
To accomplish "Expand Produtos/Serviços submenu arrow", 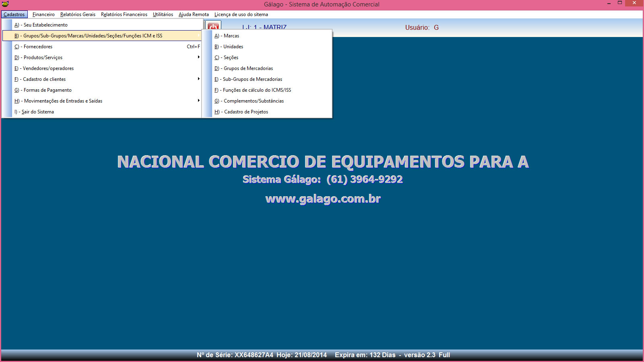I will point(198,57).
